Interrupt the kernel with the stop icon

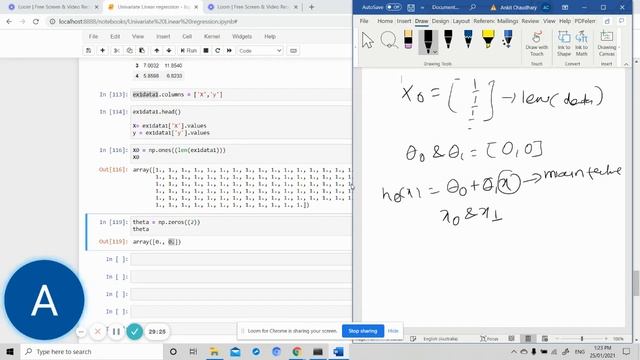pyautogui.click(x=206, y=51)
